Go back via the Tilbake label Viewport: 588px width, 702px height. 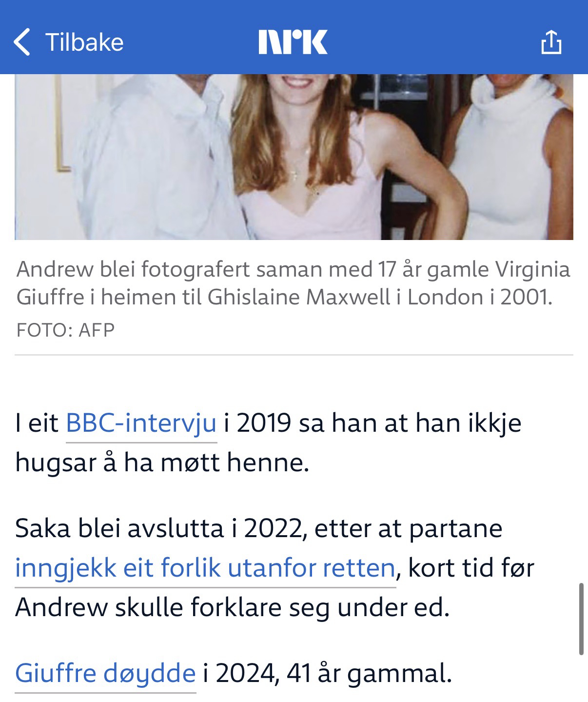pyautogui.click(x=84, y=42)
